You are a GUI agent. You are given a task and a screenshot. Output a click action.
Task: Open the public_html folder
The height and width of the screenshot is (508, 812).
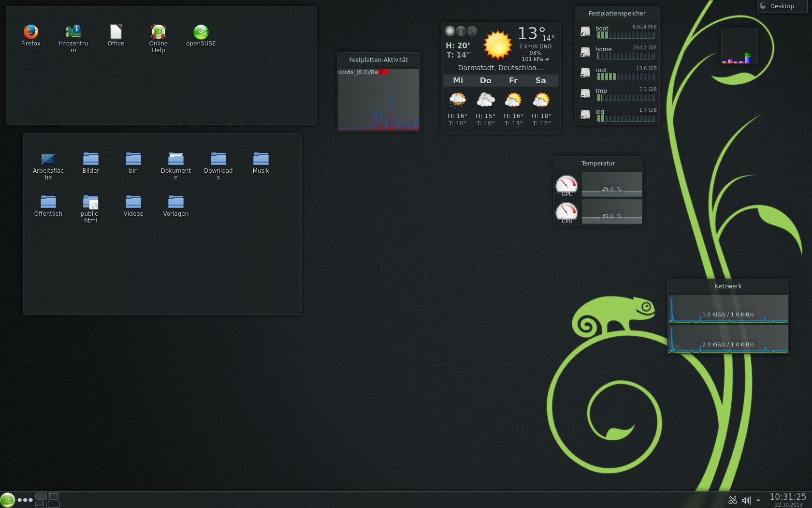click(x=90, y=202)
